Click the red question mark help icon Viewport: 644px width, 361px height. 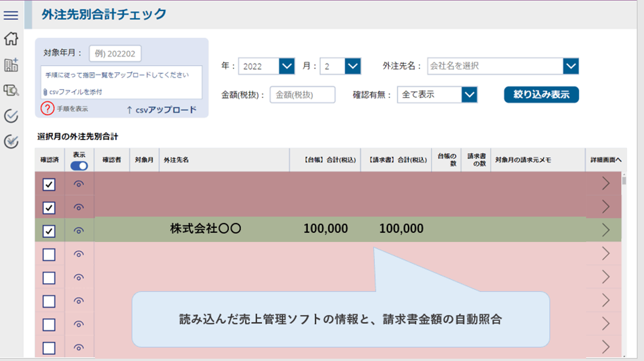pyautogui.click(x=47, y=109)
